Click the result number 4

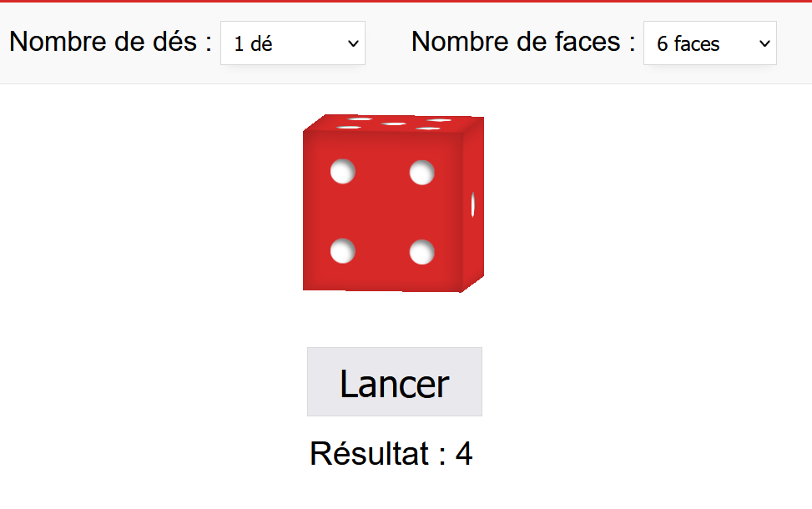click(x=464, y=454)
